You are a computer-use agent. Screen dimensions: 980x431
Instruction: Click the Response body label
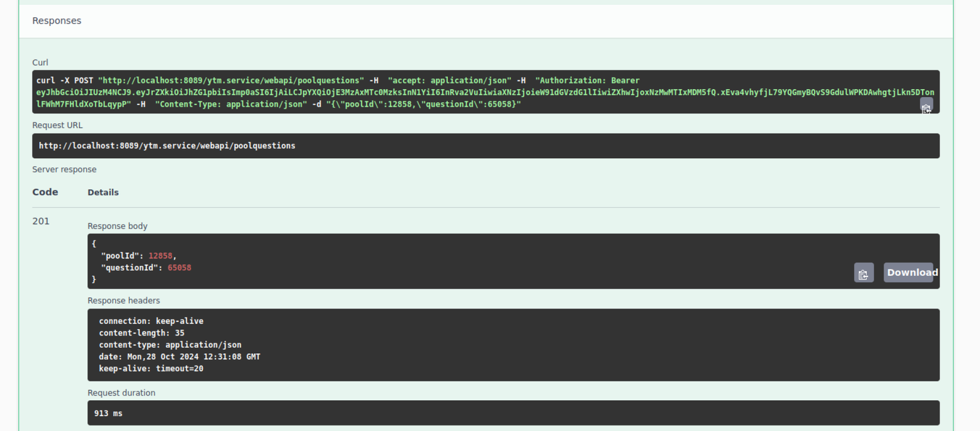pos(118,226)
